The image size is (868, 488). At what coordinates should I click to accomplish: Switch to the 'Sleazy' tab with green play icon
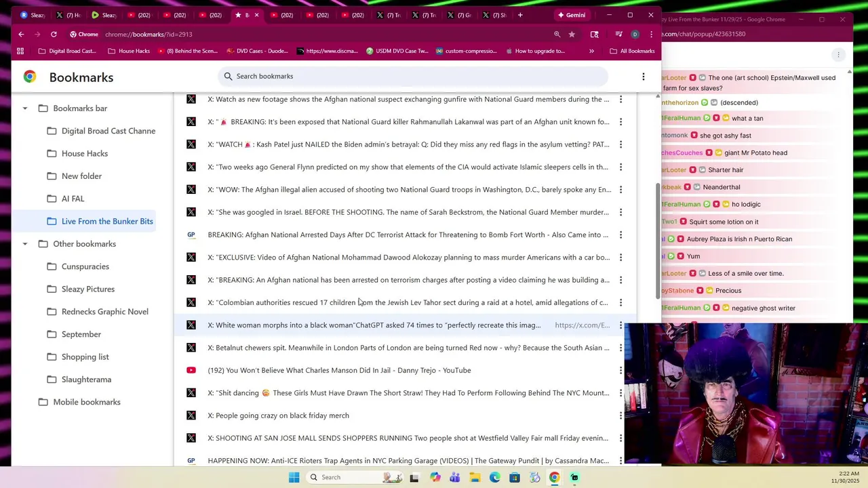pos(103,15)
